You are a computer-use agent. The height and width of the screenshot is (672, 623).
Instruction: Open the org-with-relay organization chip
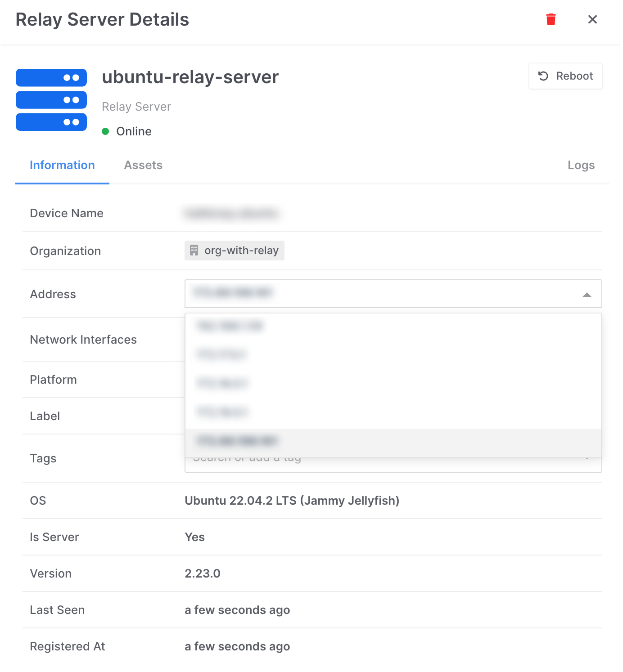pos(235,251)
